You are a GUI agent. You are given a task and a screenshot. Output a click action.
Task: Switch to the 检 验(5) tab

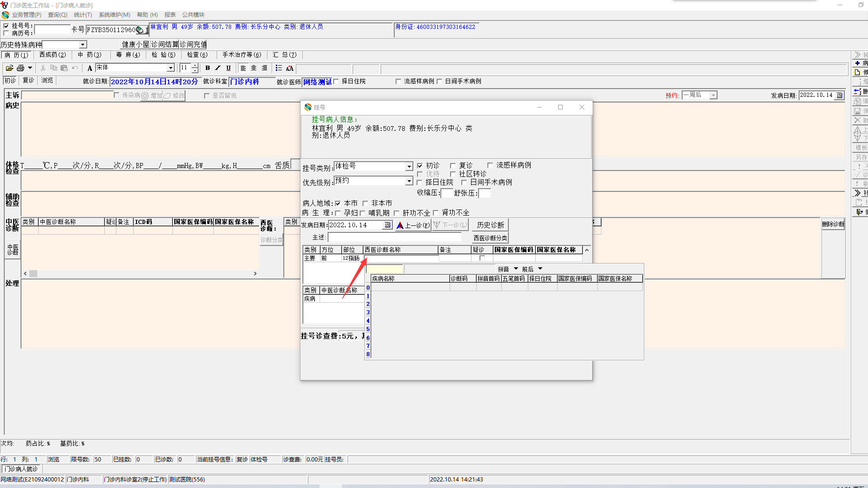click(x=164, y=55)
